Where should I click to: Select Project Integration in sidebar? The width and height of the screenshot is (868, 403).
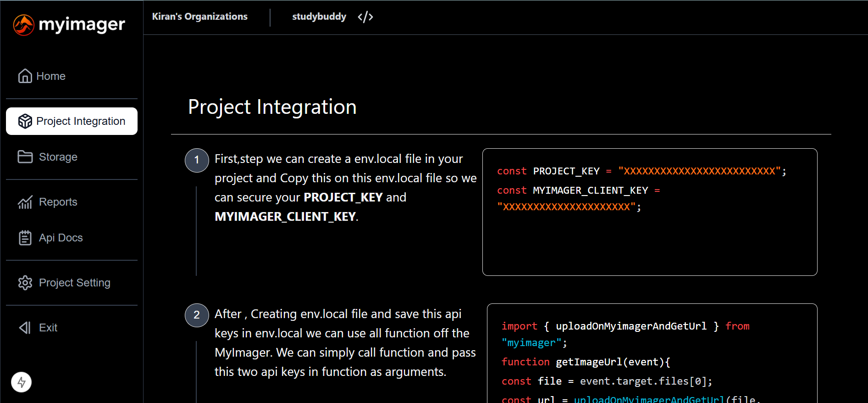[72, 121]
